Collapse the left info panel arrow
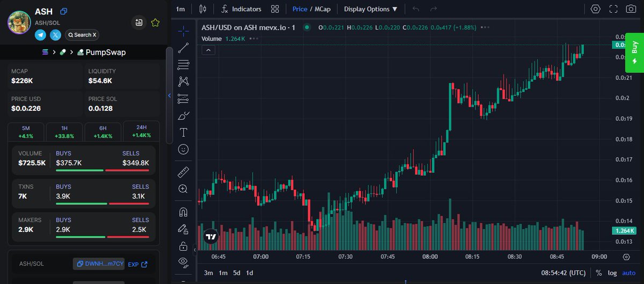Image resolution: width=644 pixels, height=284 pixels. coord(170,96)
